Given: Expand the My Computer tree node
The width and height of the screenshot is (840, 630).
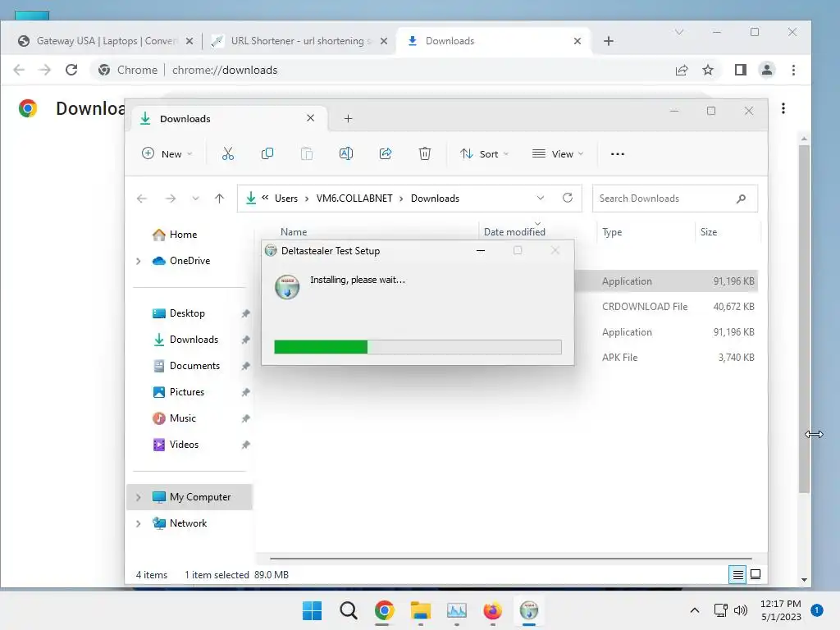Looking at the screenshot, I should point(138,497).
